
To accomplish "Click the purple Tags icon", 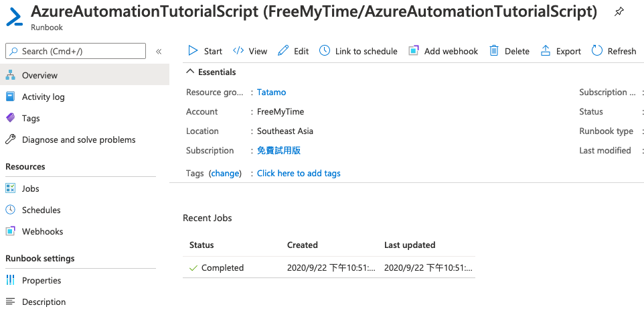I will point(10,118).
